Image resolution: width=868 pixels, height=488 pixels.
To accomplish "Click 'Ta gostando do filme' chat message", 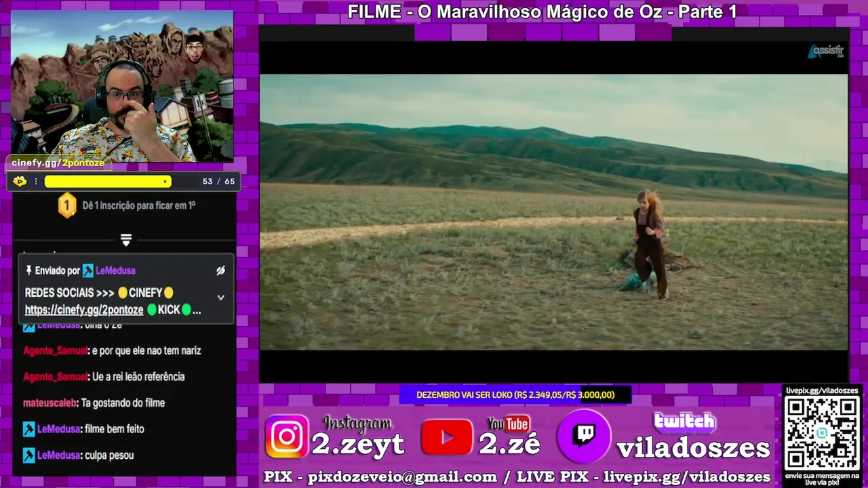I will point(123,403).
